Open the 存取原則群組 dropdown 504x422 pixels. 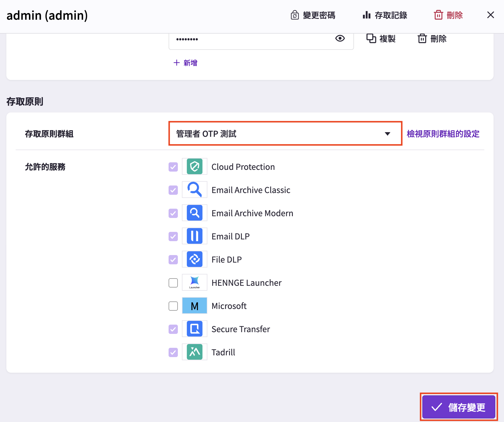pos(285,134)
